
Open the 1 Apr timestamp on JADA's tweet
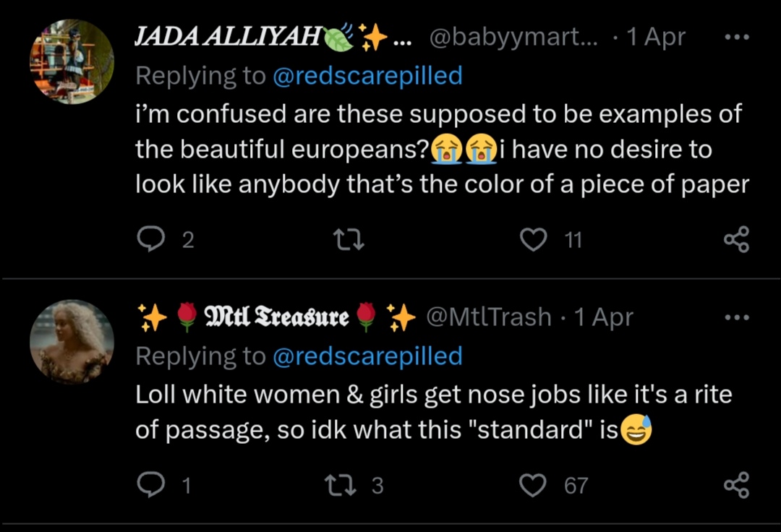[x=657, y=38]
